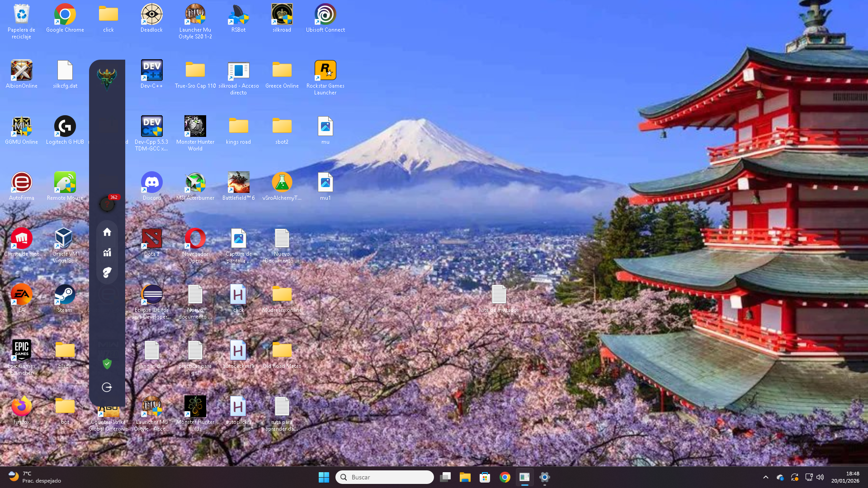
Task: Select the Steam desktop icon
Action: coord(65,295)
